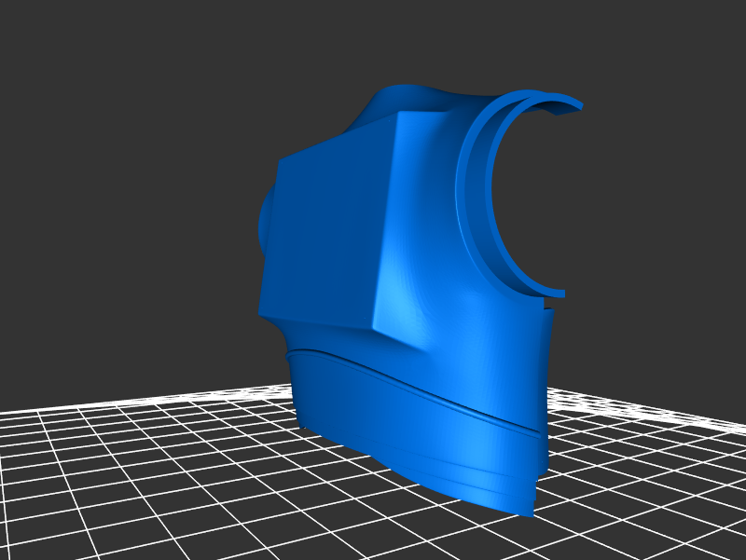
Task: Click the lower end of the ring arc
Action: (554, 293)
